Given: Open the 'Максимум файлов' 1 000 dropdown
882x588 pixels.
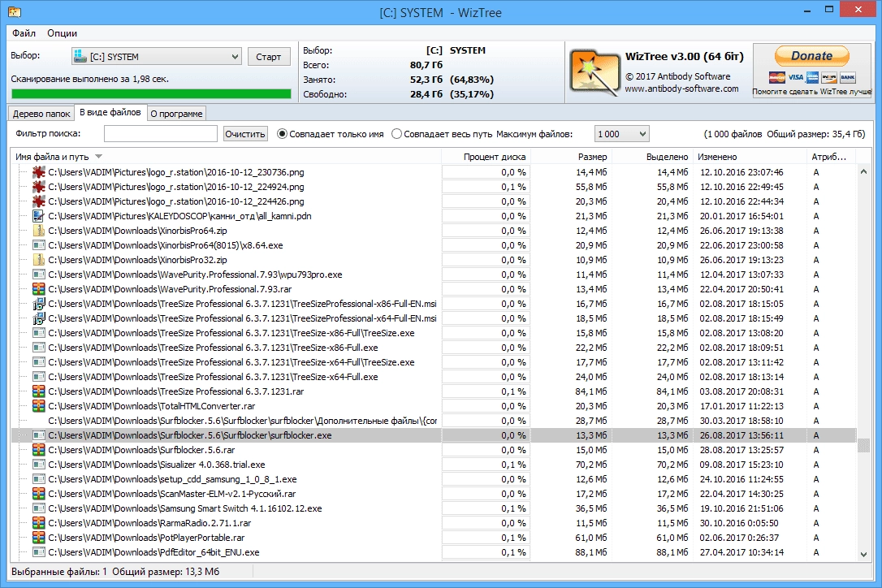Looking at the screenshot, I should (x=621, y=134).
